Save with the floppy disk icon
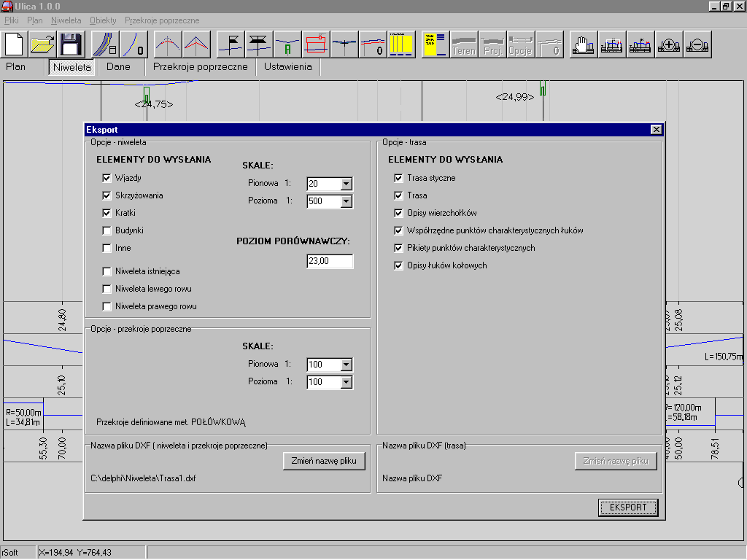 click(71, 44)
